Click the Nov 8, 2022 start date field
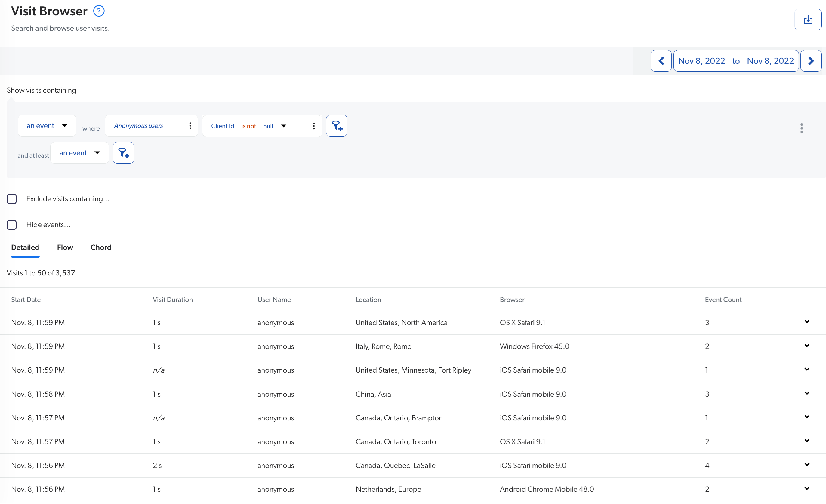This screenshot has height=504, width=826. point(701,61)
